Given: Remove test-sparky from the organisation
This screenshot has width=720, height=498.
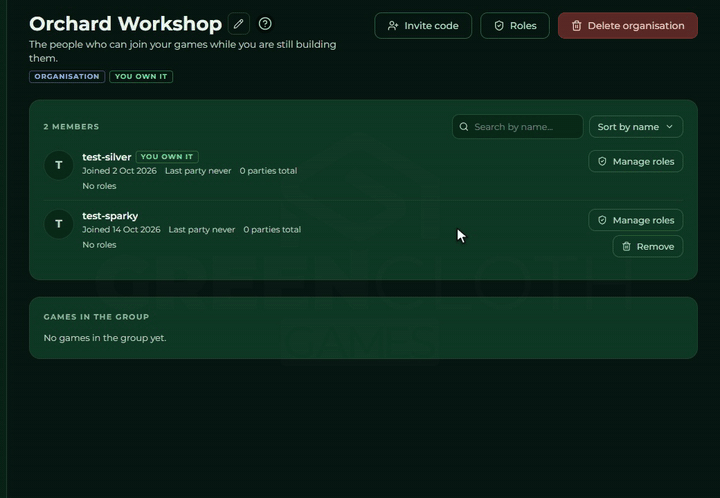Looking at the screenshot, I should [647, 246].
